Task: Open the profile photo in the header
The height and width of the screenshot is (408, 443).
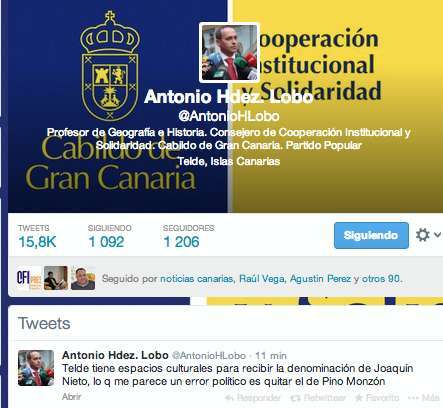Action: coord(229,52)
